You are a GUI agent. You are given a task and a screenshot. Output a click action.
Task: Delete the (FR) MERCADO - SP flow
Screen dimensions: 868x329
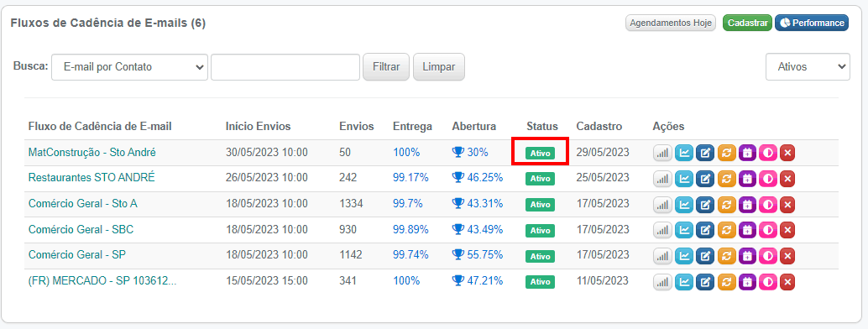[787, 282]
